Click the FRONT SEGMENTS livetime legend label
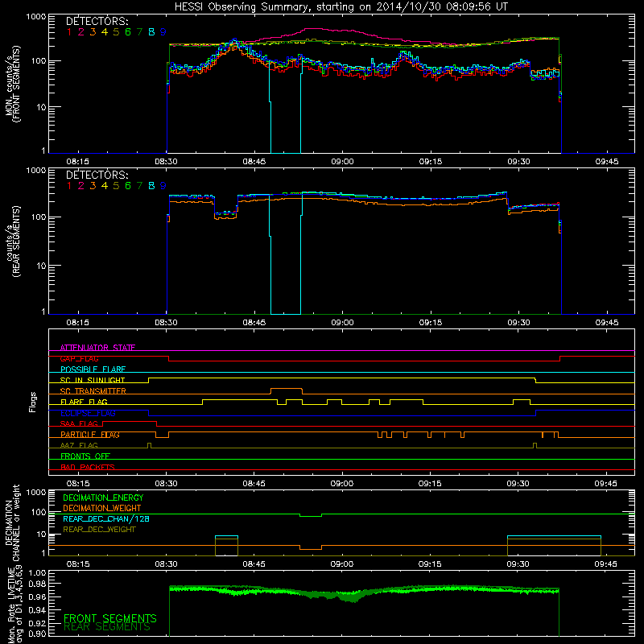The width and height of the screenshot is (644, 644). pos(110,618)
